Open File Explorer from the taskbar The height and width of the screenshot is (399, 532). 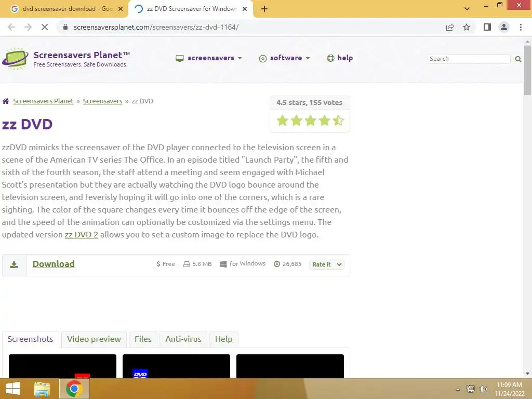(x=42, y=389)
